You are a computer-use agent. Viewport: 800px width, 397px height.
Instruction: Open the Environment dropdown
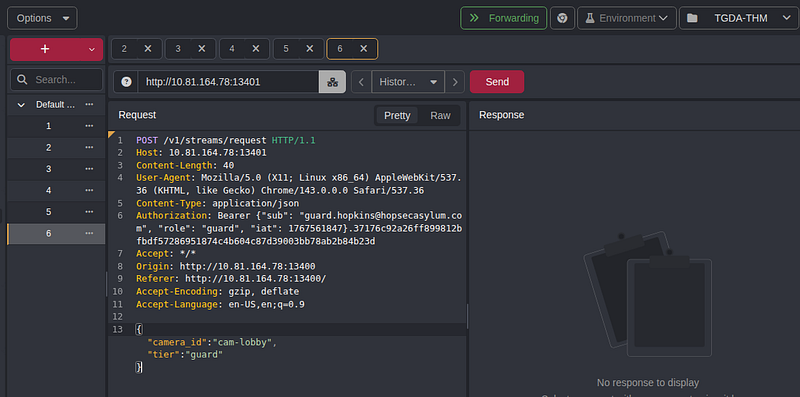click(x=627, y=18)
